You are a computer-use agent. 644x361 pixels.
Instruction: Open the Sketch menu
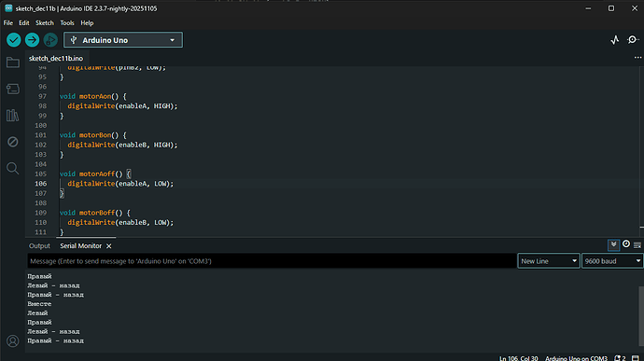(x=45, y=23)
